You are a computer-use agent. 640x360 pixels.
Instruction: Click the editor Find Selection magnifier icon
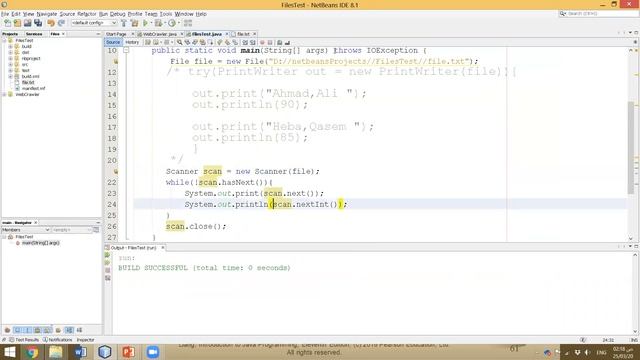pos(180,42)
